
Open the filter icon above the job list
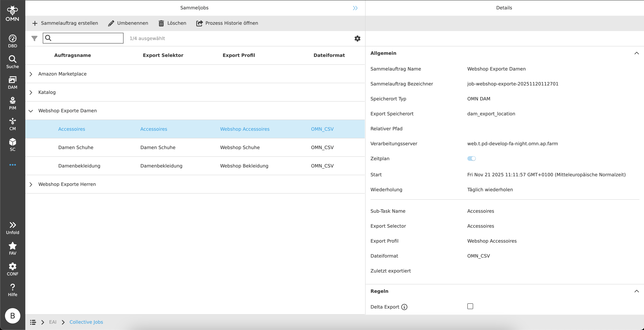[34, 38]
